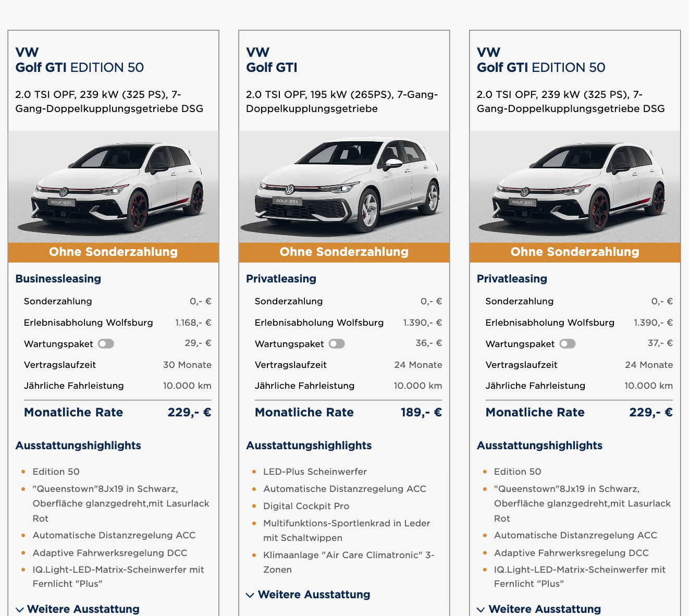This screenshot has height=616, width=689.
Task: Click the 189,- € monthly rate
Action: click(421, 412)
